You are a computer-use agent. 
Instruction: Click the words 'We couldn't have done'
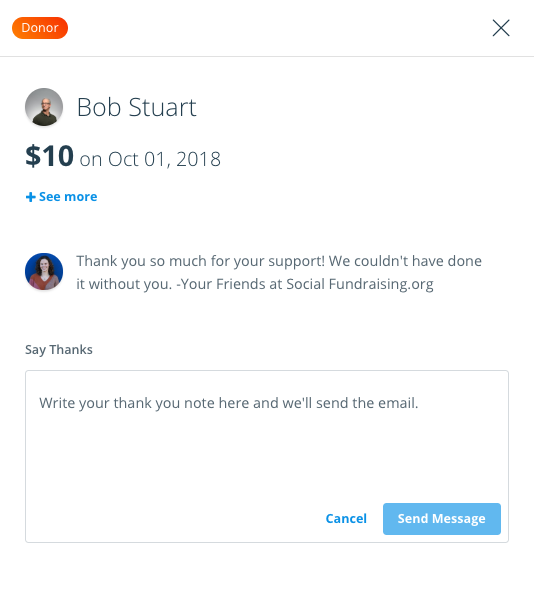click(x=405, y=261)
